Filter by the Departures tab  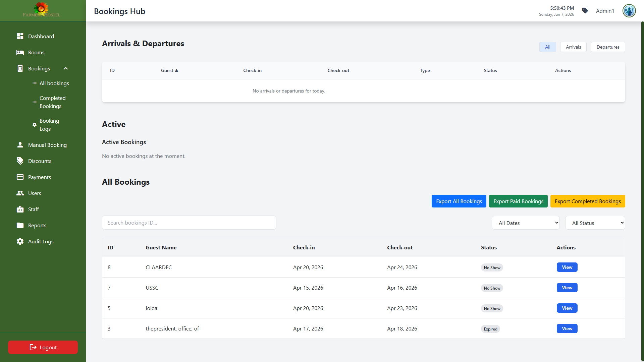pos(608,47)
